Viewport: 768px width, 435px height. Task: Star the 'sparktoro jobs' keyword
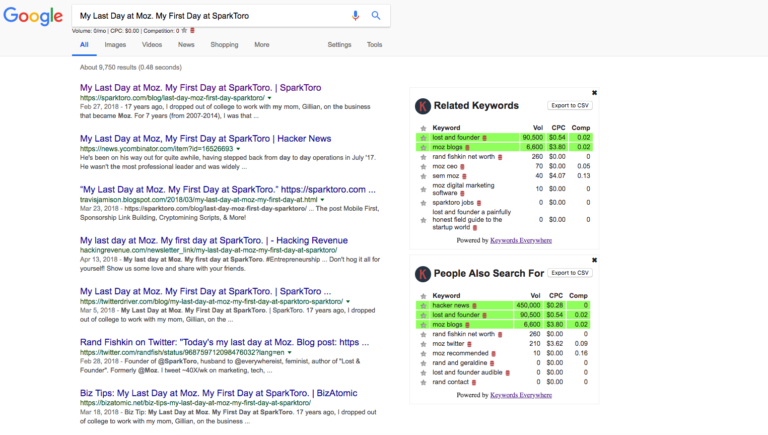(x=423, y=203)
